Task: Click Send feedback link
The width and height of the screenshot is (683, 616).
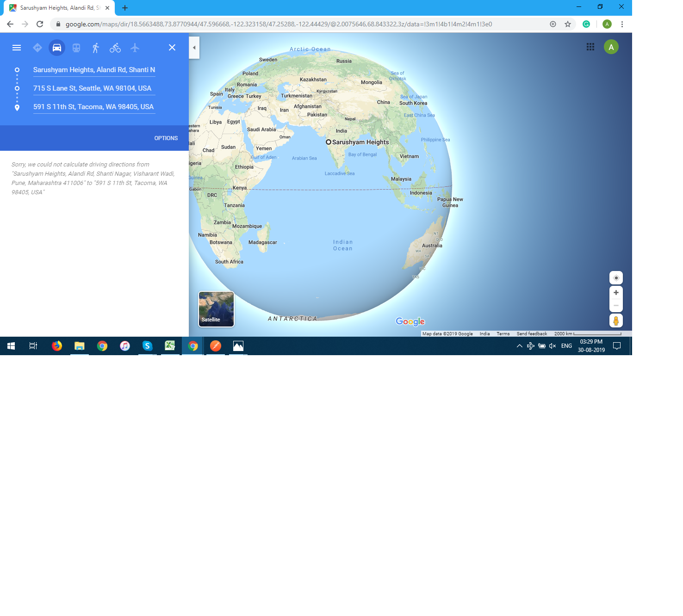Action: (x=532, y=334)
